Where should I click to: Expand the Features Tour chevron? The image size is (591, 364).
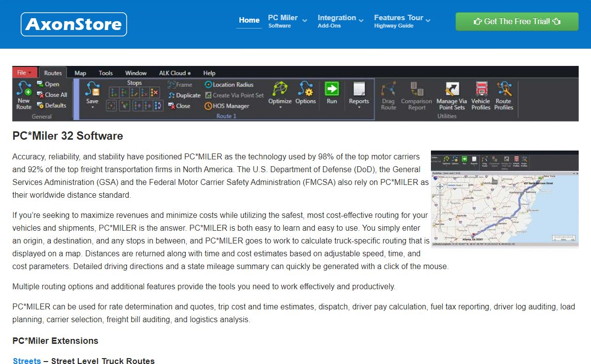tap(428, 21)
